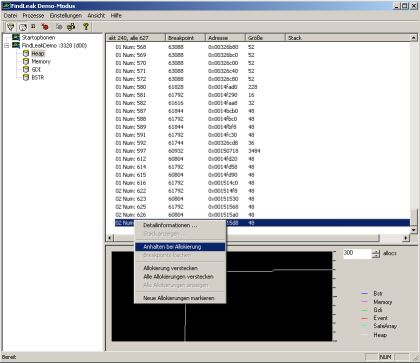
Task: Click the allocation list scroll-down arrow
Action: pos(413,230)
